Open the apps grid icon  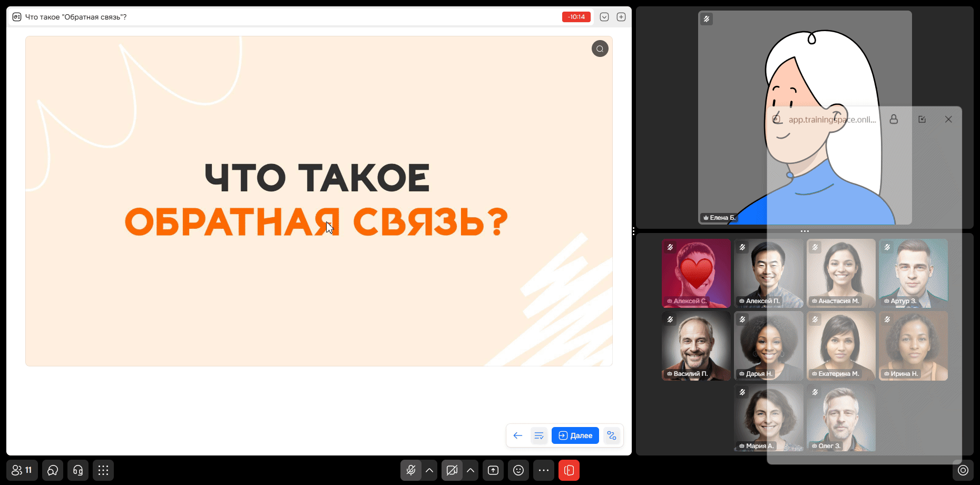point(103,470)
